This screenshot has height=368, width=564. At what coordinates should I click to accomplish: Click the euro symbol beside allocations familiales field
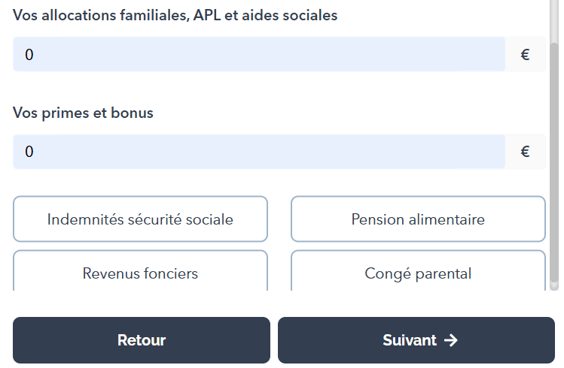pyautogui.click(x=525, y=55)
